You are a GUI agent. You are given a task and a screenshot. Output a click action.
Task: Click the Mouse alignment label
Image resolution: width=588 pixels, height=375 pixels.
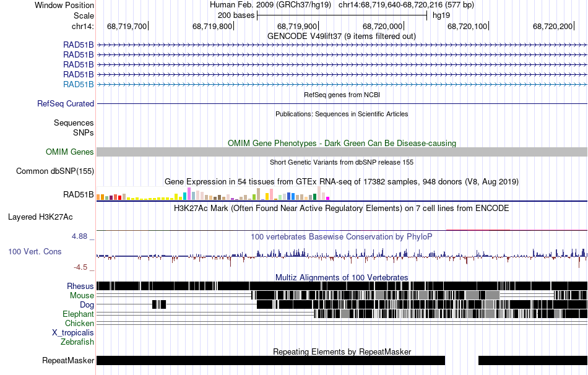[x=82, y=296]
